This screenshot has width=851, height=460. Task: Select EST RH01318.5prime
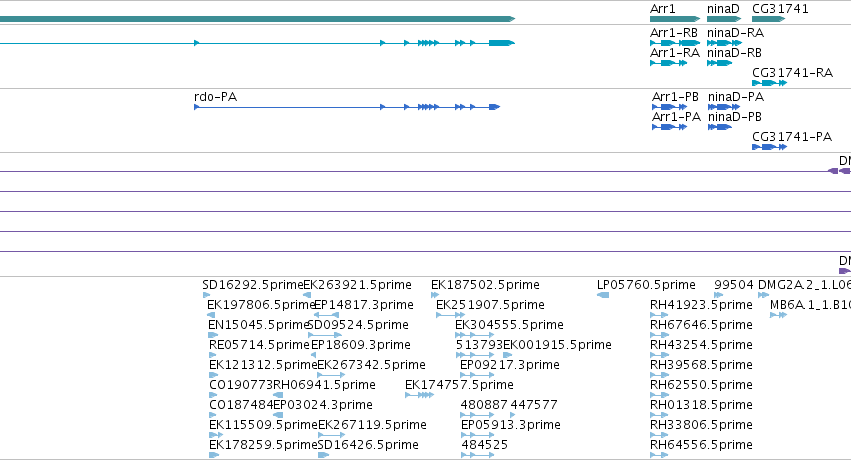[701, 405]
